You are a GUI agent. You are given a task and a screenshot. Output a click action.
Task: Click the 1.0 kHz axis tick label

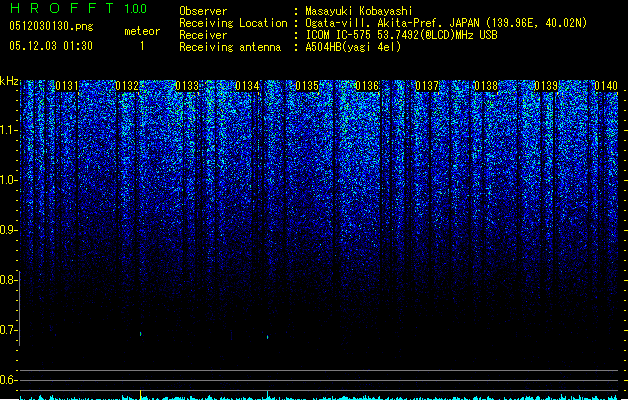[8, 180]
